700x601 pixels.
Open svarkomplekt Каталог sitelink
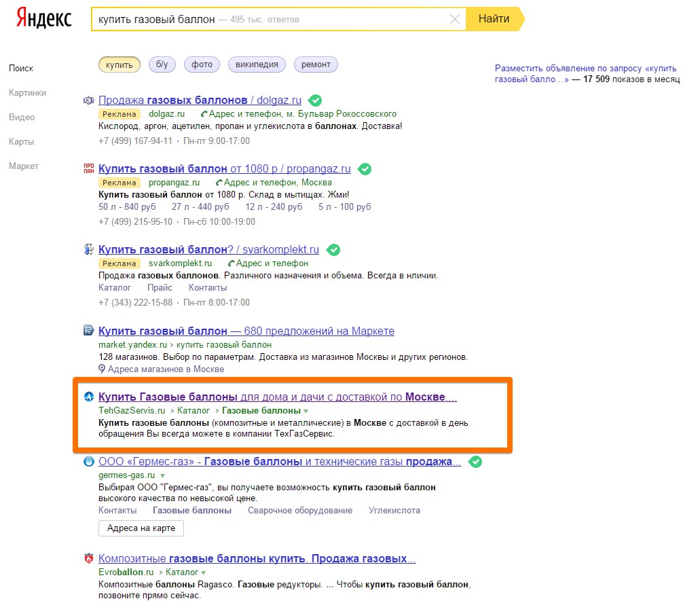115,287
